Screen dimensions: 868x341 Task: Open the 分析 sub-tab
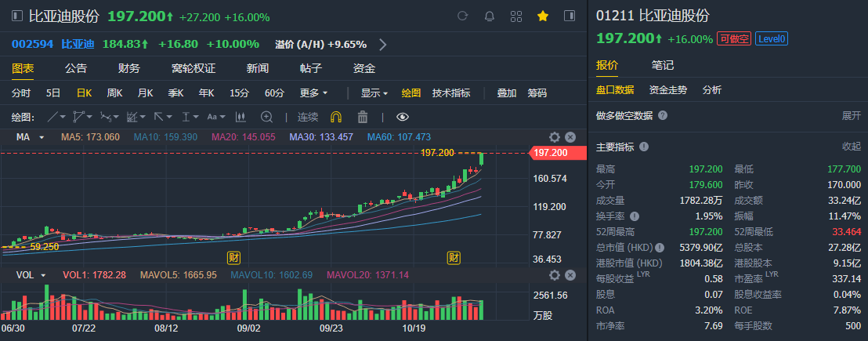pos(712,89)
